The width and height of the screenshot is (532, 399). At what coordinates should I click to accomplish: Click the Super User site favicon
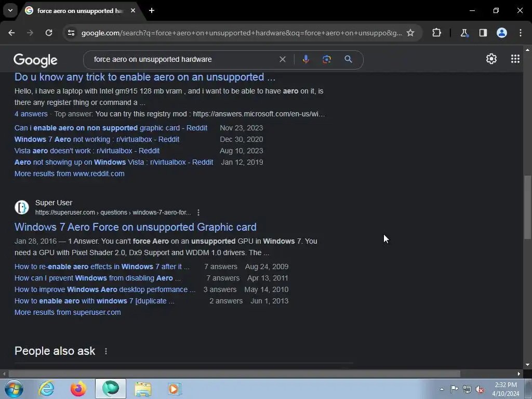pos(22,207)
